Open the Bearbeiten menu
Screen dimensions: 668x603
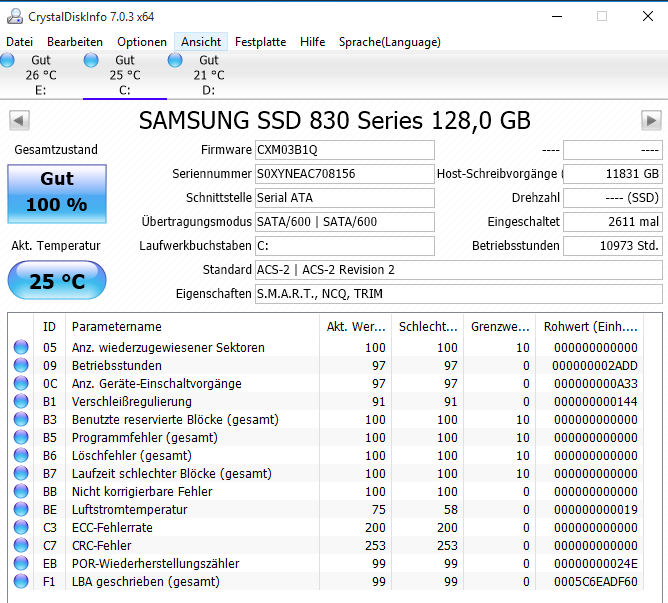[x=75, y=42]
